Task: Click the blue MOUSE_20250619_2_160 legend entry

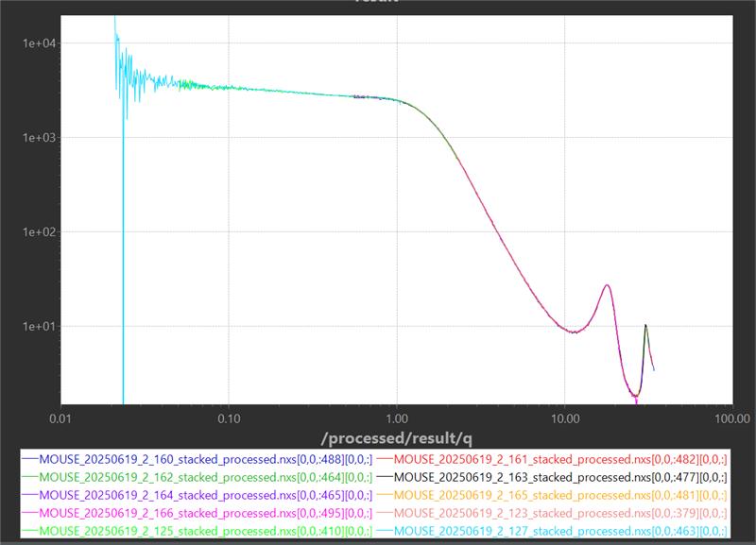Action: pos(205,458)
